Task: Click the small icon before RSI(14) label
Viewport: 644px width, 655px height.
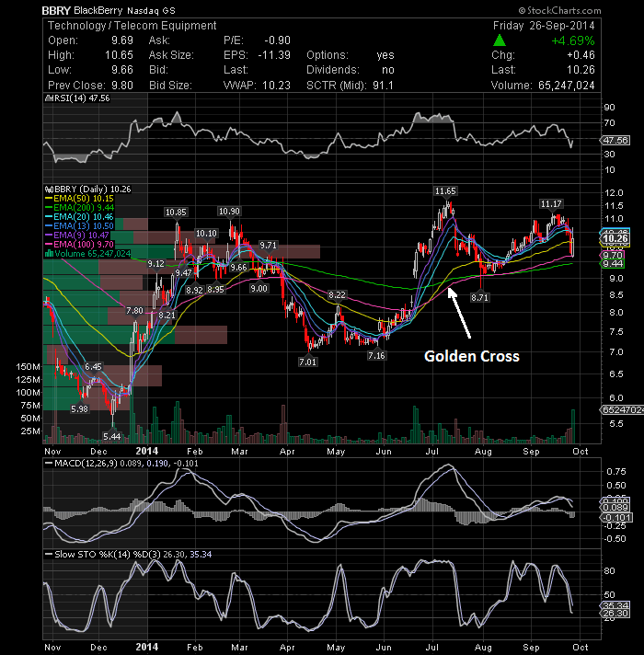Action: click(x=49, y=98)
